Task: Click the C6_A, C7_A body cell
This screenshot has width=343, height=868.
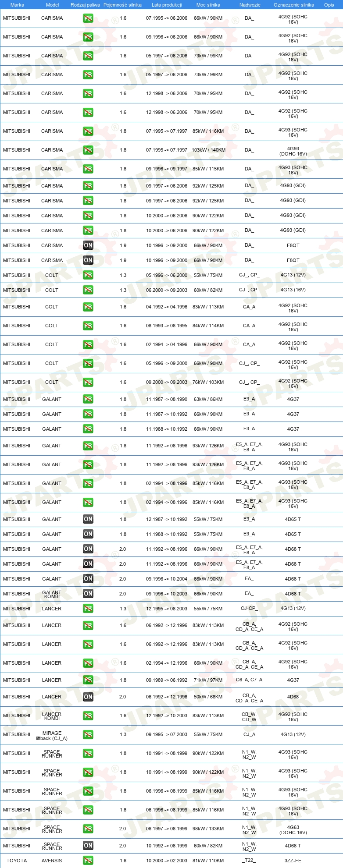Action: pyautogui.click(x=249, y=680)
